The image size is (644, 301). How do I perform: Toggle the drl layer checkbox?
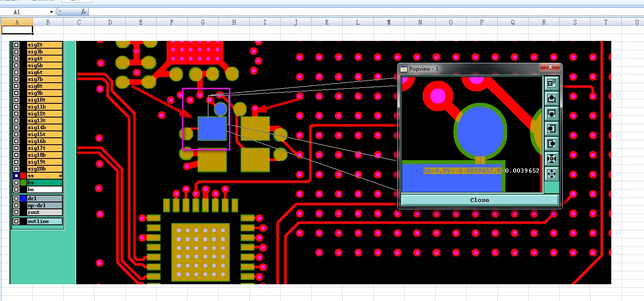16,199
